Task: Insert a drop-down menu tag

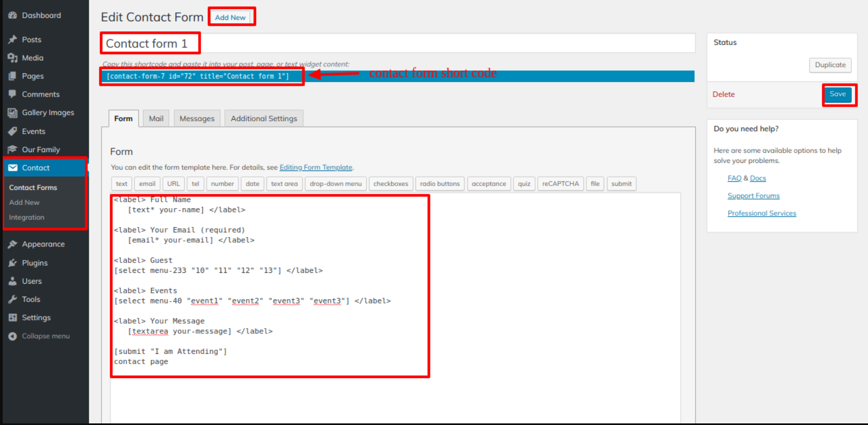Action: (x=336, y=184)
